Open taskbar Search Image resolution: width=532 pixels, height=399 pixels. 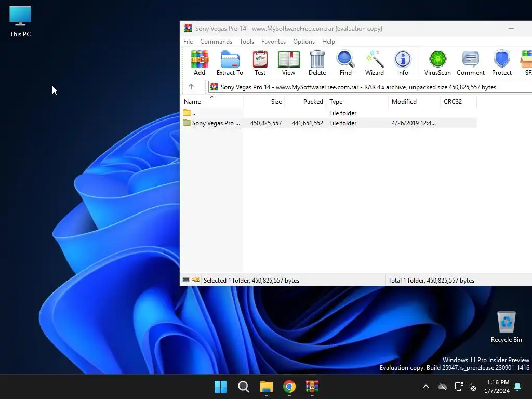(x=243, y=387)
